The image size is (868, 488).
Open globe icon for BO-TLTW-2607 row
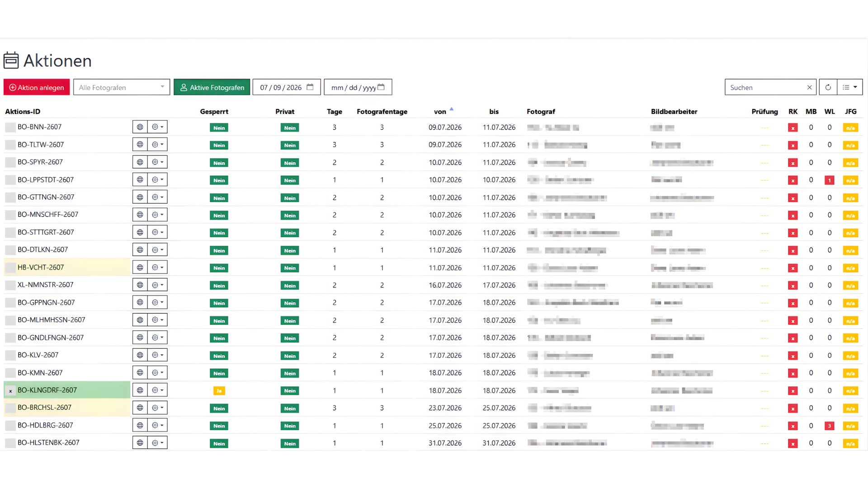[140, 145]
